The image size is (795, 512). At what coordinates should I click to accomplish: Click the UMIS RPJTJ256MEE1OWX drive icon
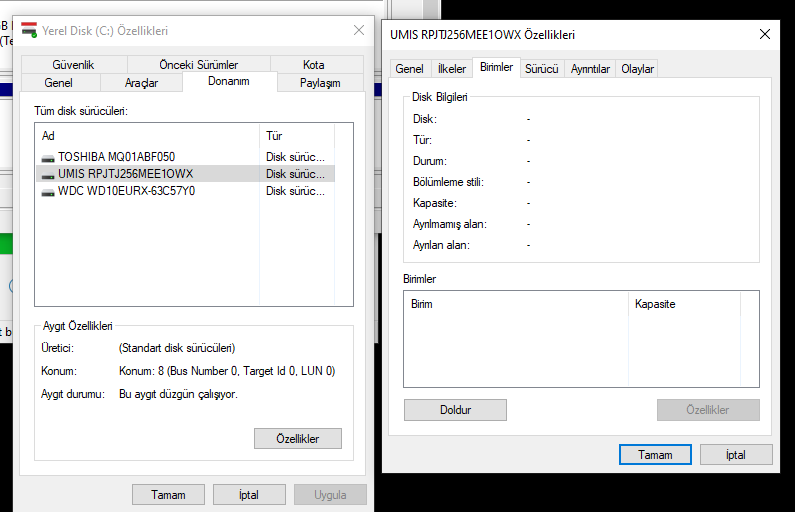(48, 175)
